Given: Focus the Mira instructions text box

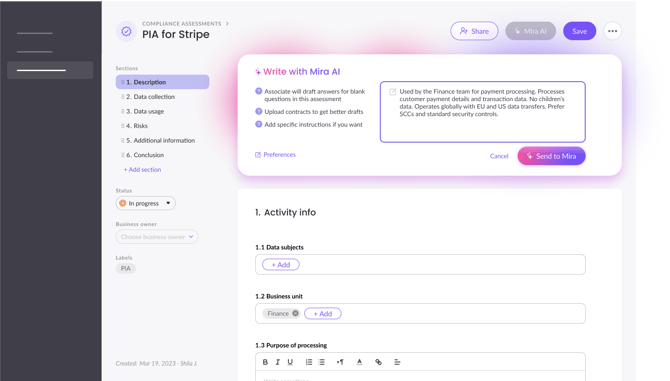Looking at the screenshot, I should pos(483,112).
